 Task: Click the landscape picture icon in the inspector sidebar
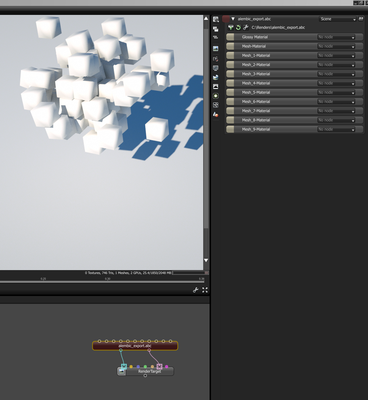point(216,49)
